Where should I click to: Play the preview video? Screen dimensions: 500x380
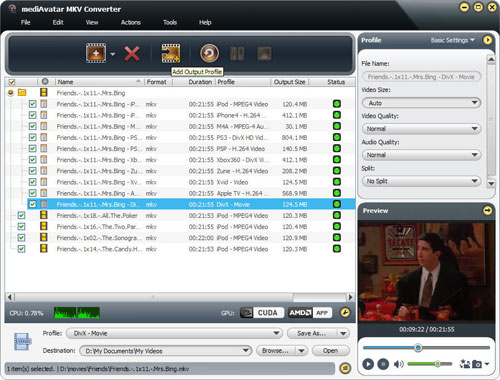click(x=368, y=364)
